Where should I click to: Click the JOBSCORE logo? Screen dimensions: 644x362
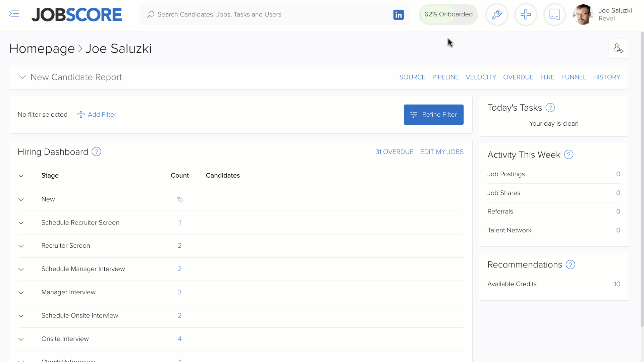click(76, 14)
